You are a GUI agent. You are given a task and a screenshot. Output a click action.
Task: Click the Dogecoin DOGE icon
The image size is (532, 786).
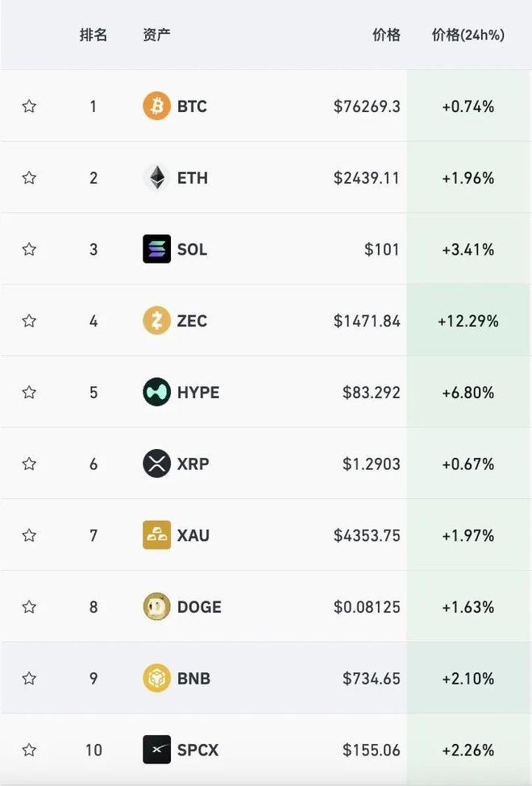point(156,606)
